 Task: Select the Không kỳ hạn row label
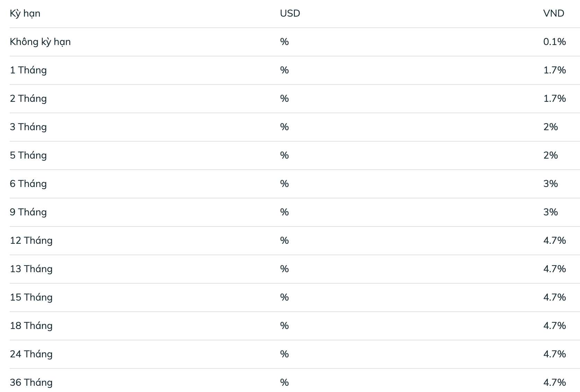tap(40, 42)
